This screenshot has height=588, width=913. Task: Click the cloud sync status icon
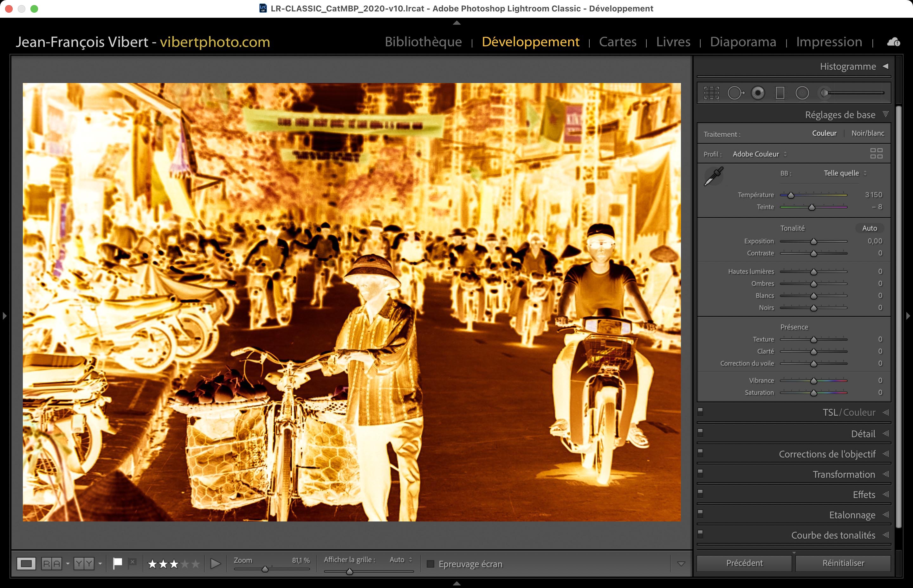click(x=893, y=42)
